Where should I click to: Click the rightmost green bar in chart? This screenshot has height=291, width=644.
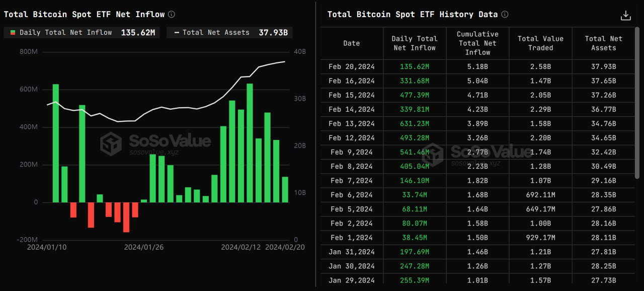click(285, 189)
